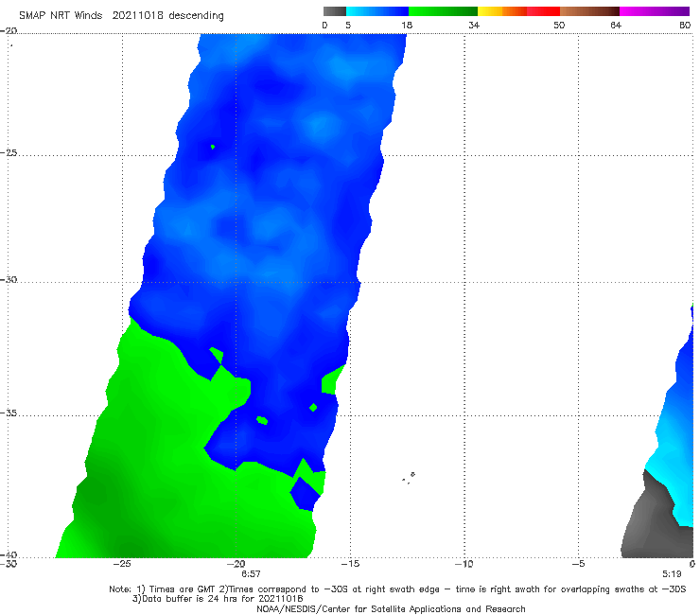Click the longitude axis label "-15"
700x615 pixels.
[x=350, y=564]
